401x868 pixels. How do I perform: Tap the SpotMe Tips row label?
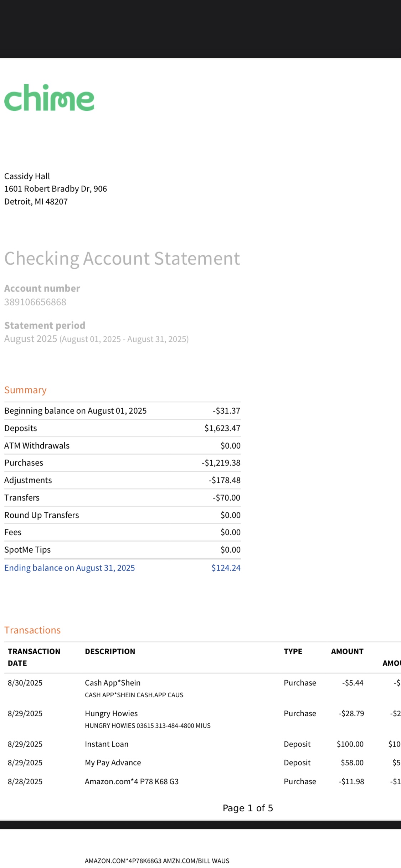[27, 550]
